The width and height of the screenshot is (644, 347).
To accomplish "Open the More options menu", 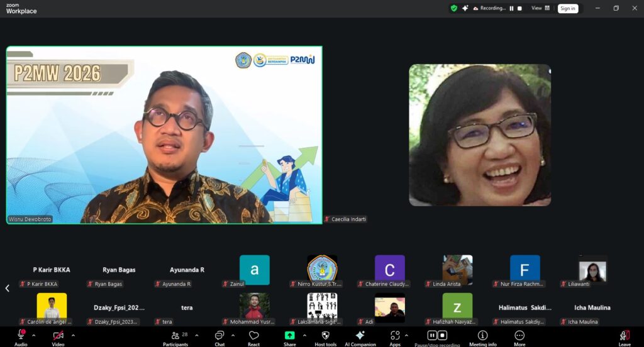I will 519,336.
